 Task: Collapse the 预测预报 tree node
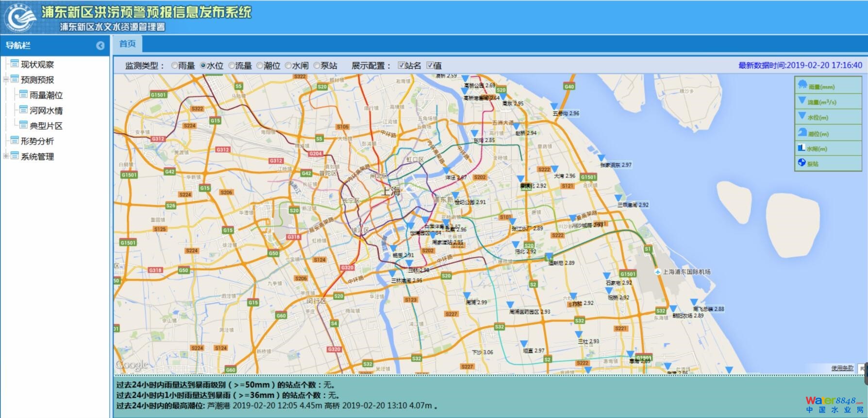point(6,80)
